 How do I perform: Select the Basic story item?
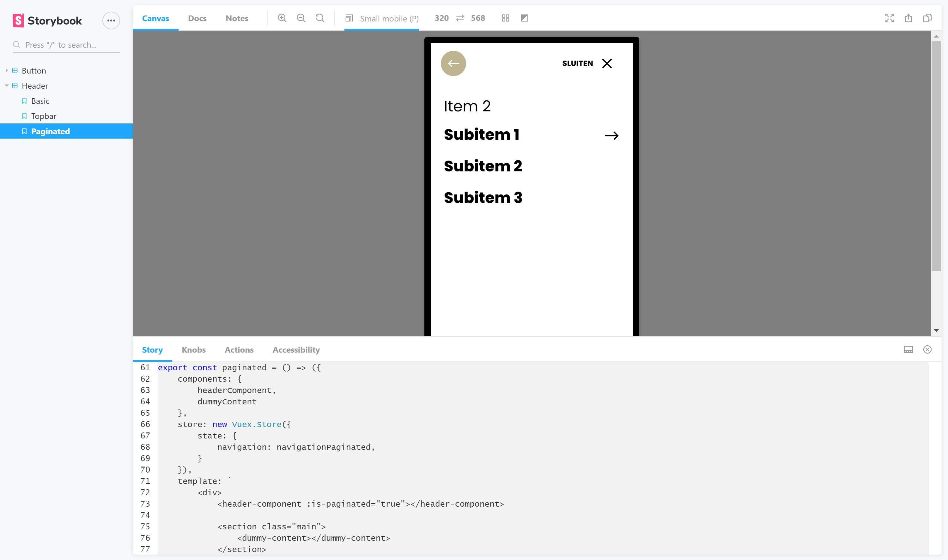[39, 101]
